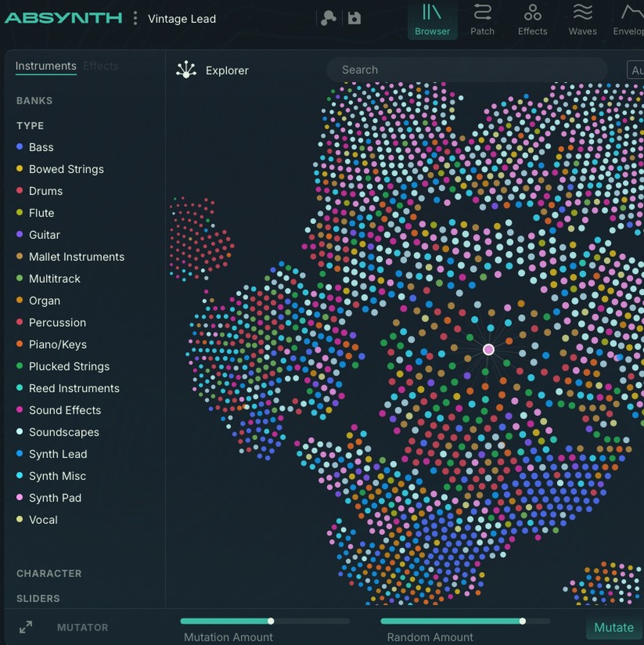Filter presets by Synth Lead type
Viewport: 644px width, 645px height.
tap(58, 454)
